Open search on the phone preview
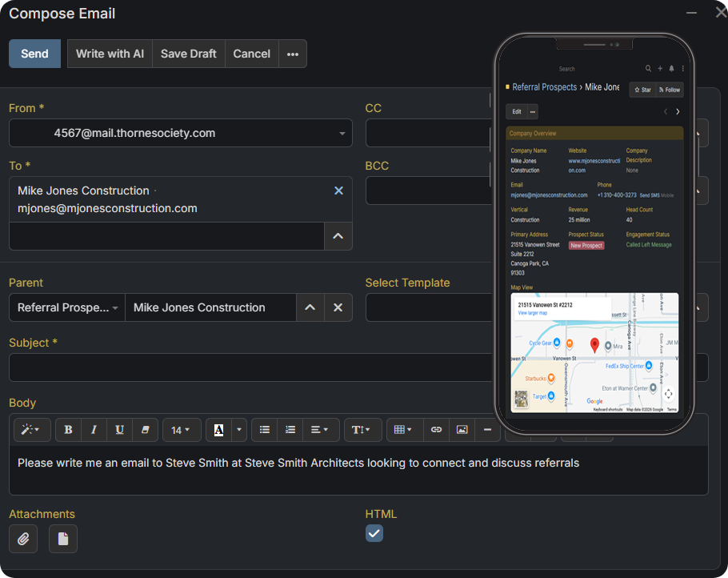This screenshot has height=578, width=728. point(648,69)
